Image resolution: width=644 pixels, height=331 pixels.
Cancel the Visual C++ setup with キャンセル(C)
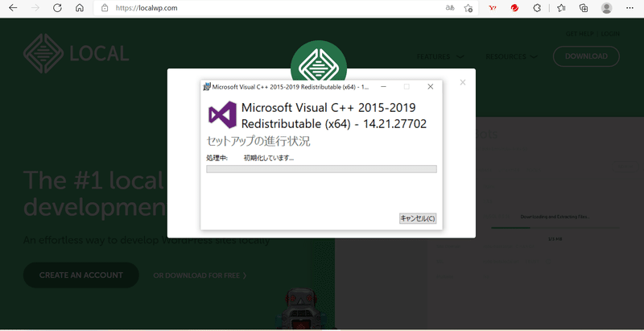[x=418, y=218]
